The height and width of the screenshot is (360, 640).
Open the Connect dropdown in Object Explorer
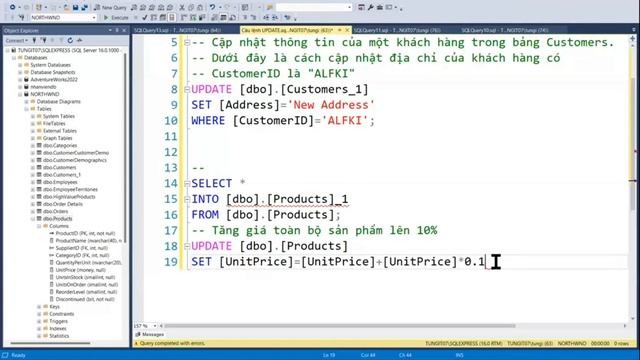tap(17, 40)
